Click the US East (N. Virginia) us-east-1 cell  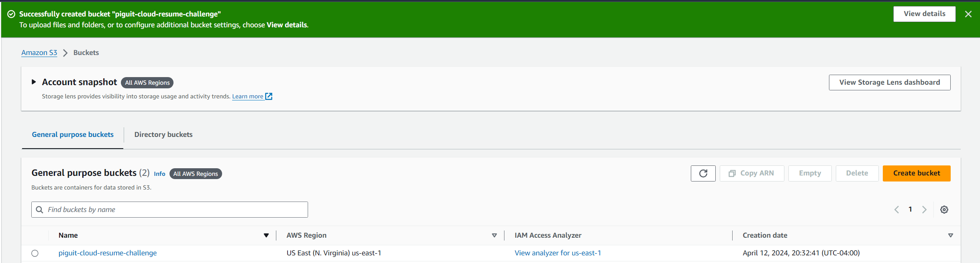pos(334,253)
